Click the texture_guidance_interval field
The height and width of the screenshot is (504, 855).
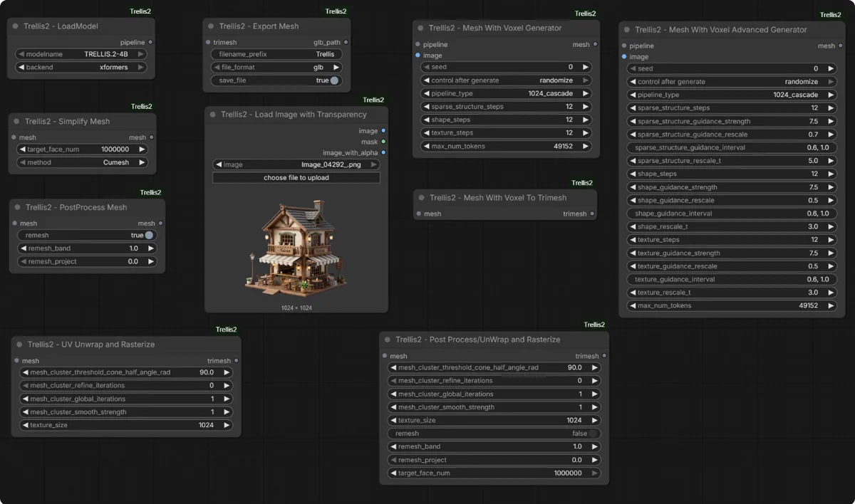pyautogui.click(x=732, y=279)
